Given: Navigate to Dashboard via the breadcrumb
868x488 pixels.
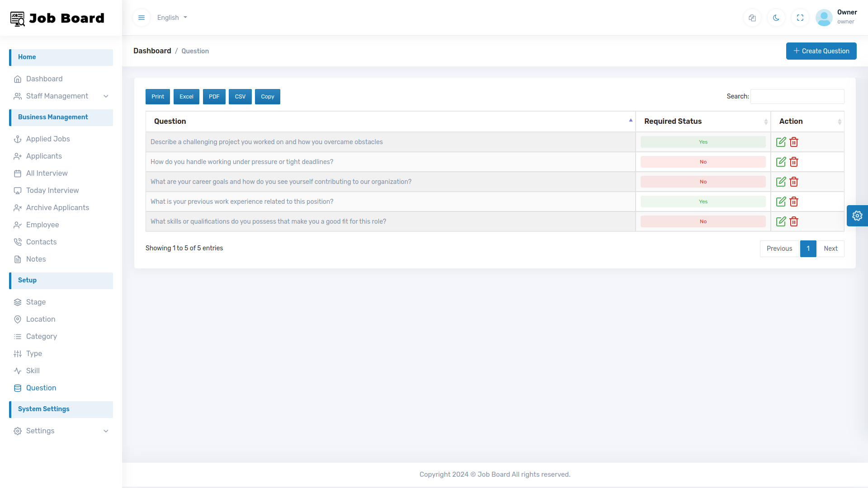Looking at the screenshot, I should pyautogui.click(x=152, y=51).
